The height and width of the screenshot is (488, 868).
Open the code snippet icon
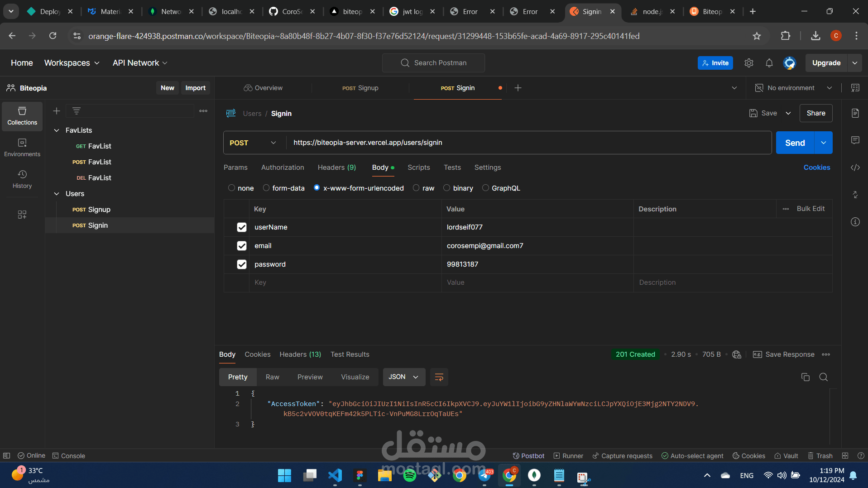coord(855,167)
